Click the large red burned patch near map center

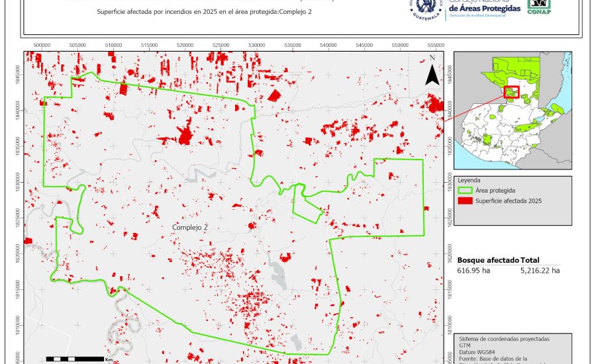click(186, 136)
